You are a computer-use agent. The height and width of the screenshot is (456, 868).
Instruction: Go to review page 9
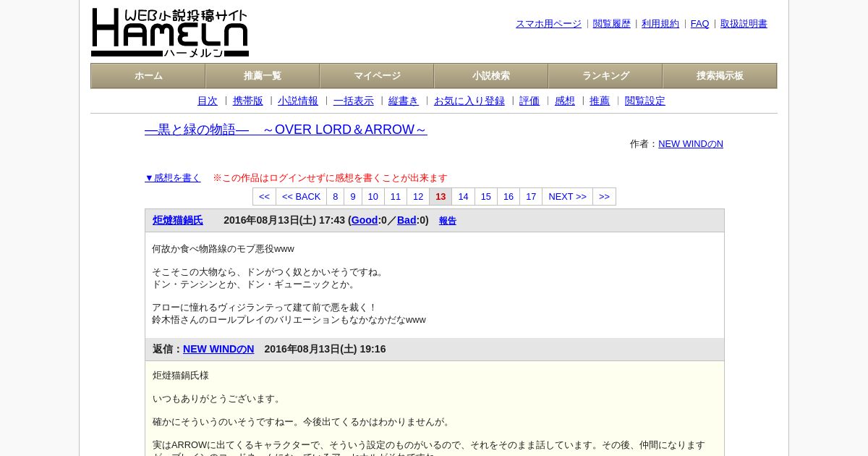coord(353,197)
